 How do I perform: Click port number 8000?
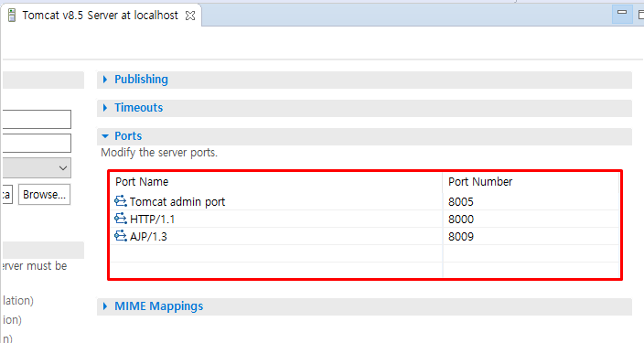coord(461,220)
